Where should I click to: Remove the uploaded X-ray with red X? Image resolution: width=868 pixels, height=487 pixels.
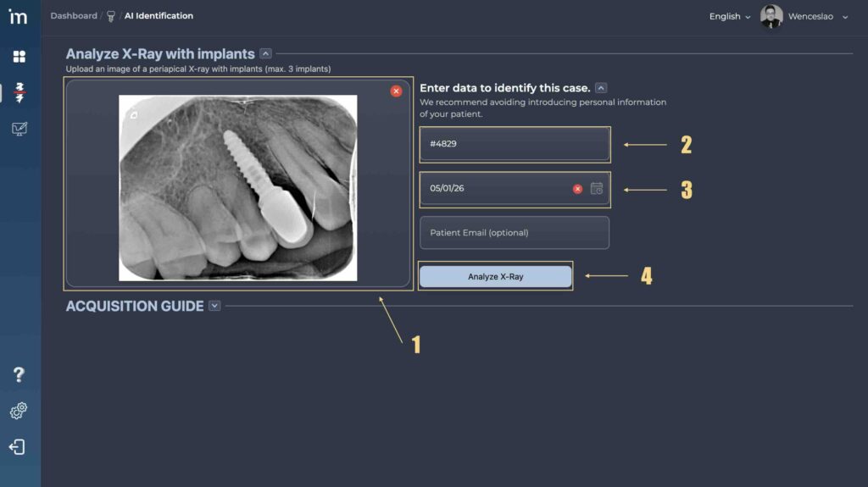(396, 91)
